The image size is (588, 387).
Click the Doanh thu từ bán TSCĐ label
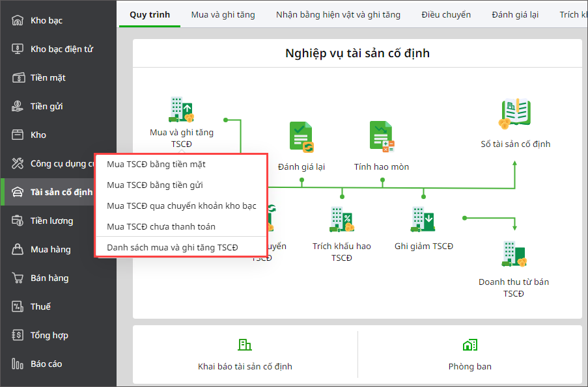tap(514, 287)
